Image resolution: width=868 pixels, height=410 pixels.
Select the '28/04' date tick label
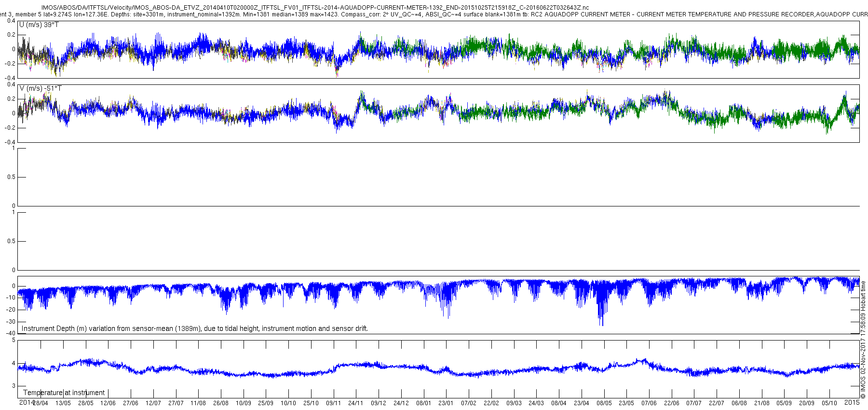[41, 403]
